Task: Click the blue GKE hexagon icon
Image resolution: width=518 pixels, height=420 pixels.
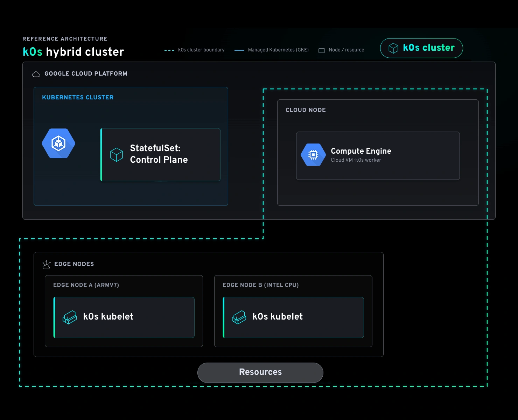Action: coord(58,143)
